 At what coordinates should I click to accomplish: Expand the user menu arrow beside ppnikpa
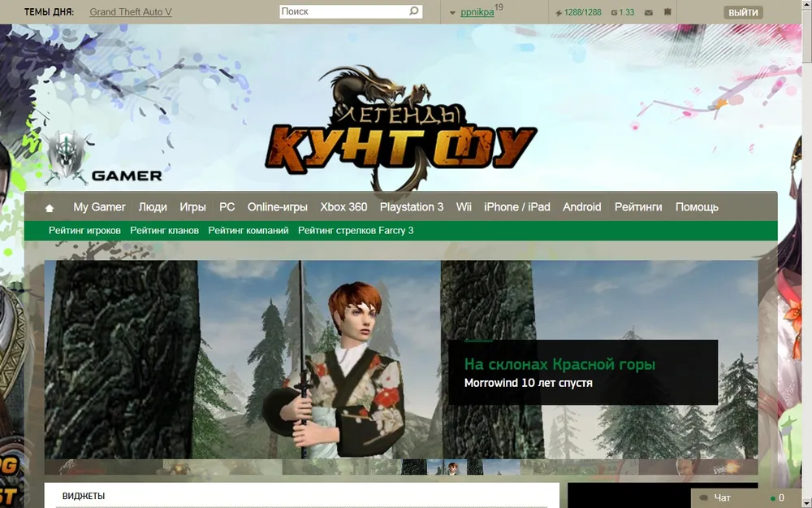click(452, 12)
